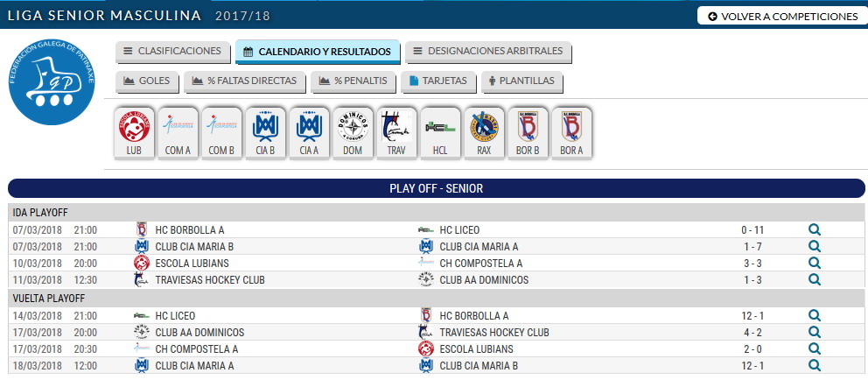Open magnifier for Escola Lubians 3-3 match
868x380 pixels.
(814, 263)
